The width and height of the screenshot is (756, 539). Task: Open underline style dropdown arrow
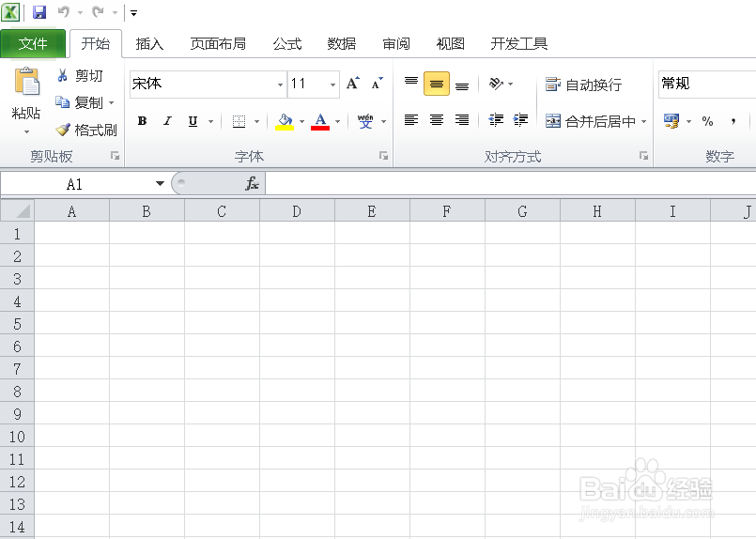(x=210, y=121)
